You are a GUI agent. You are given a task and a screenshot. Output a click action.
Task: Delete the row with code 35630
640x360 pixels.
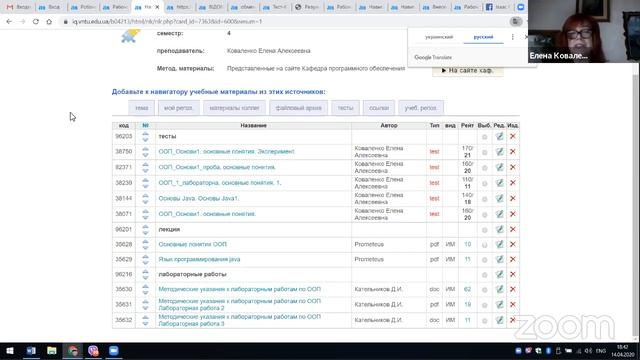[513, 289]
